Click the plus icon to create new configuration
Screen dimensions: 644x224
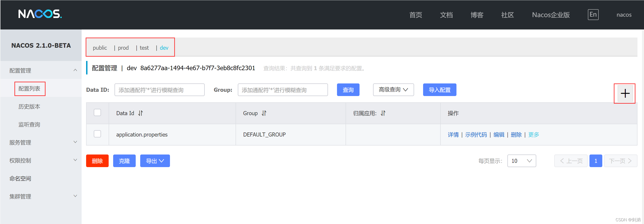(x=625, y=93)
